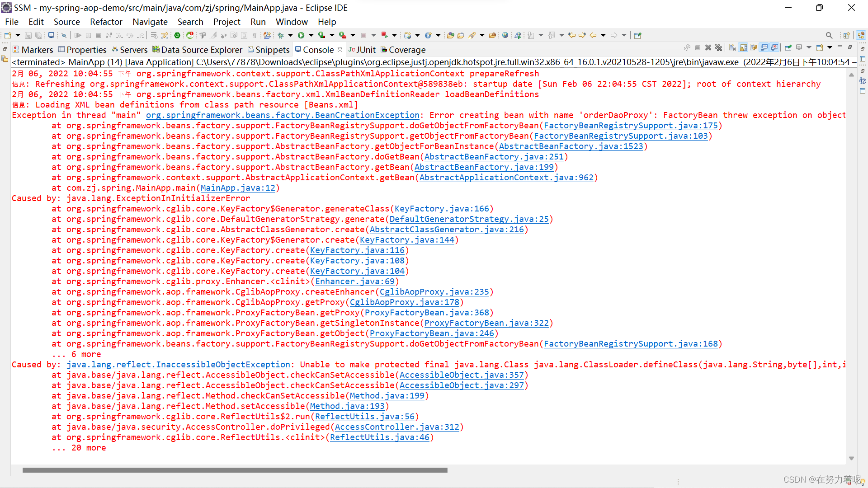Click the Coverage launch icon
868x488 pixels.
(321, 35)
